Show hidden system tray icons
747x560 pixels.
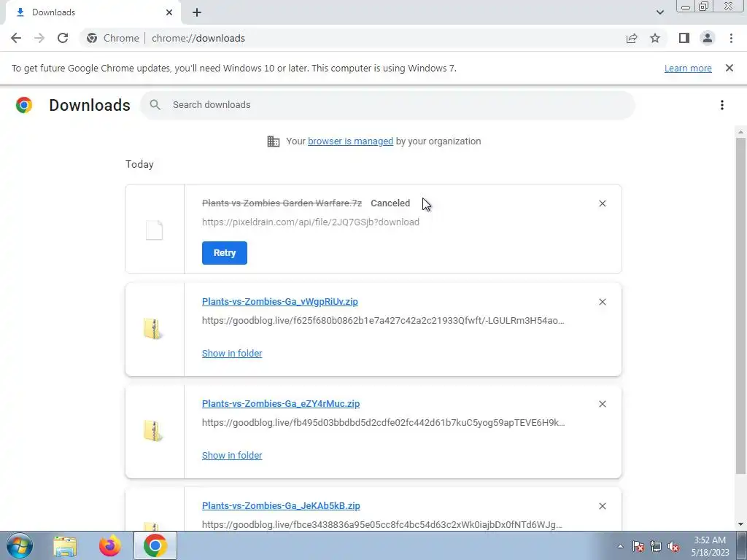[620, 547]
